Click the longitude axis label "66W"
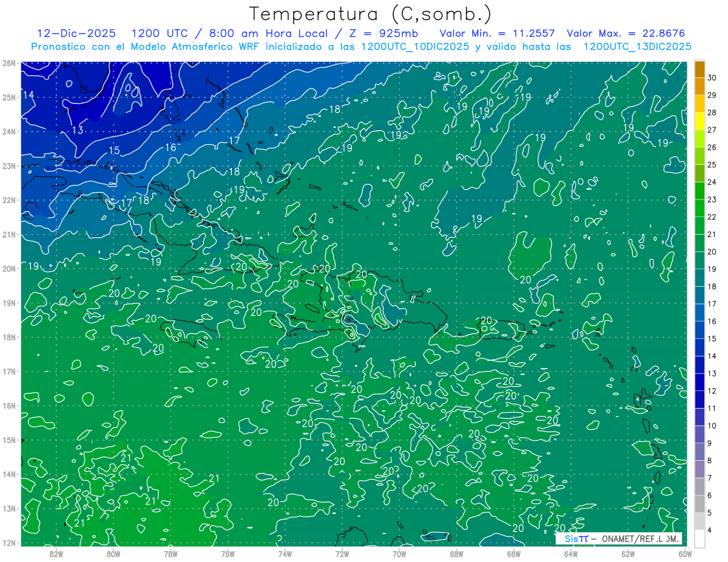Screen dimensions: 728x562 [513, 553]
